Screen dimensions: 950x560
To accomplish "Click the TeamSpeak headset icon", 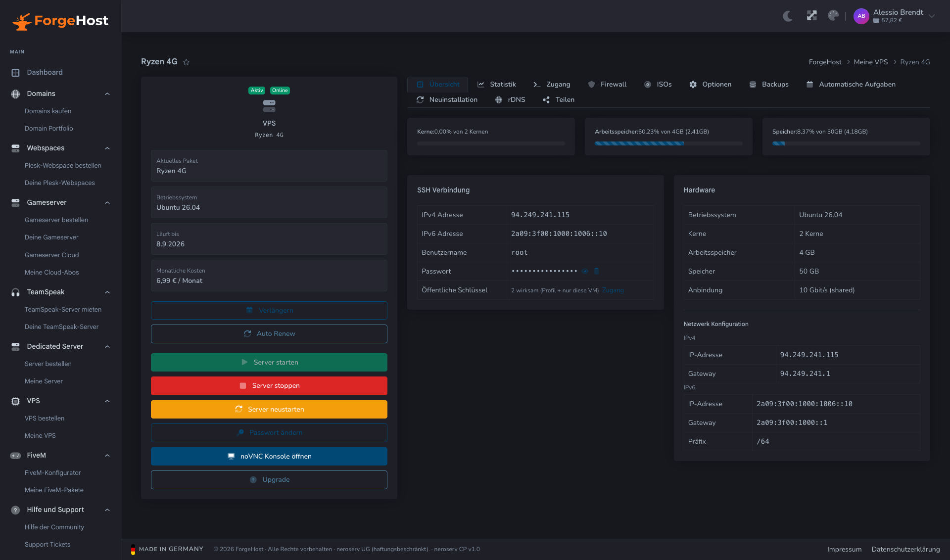I will [x=15, y=292].
